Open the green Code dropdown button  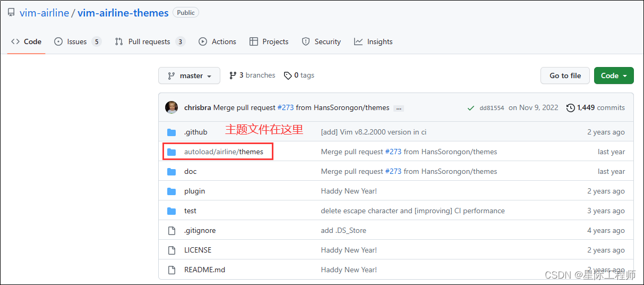point(614,76)
